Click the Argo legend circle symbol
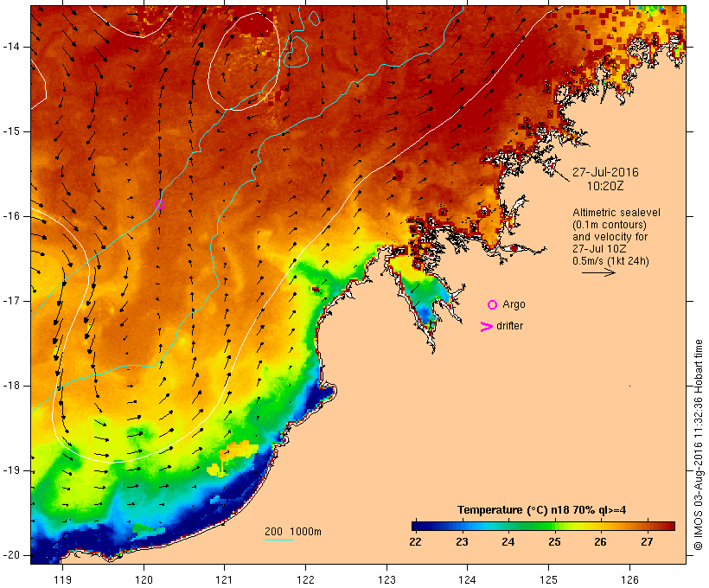 click(x=493, y=305)
